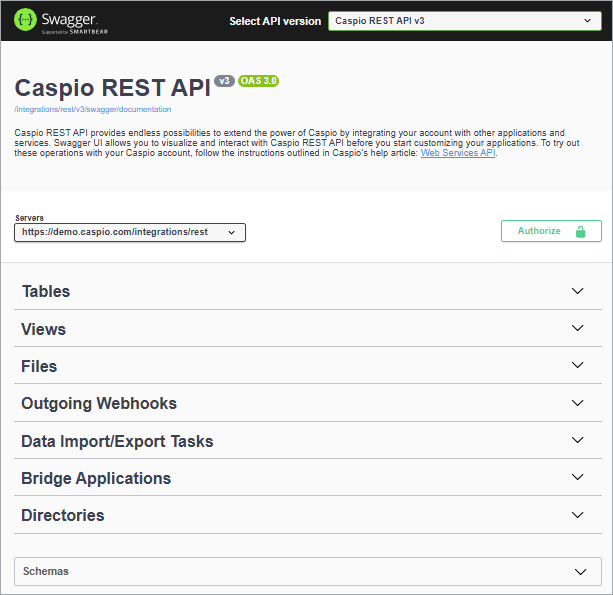Click the OAS 3.0 badge
Viewport: 613px width, 595px height.
click(258, 81)
